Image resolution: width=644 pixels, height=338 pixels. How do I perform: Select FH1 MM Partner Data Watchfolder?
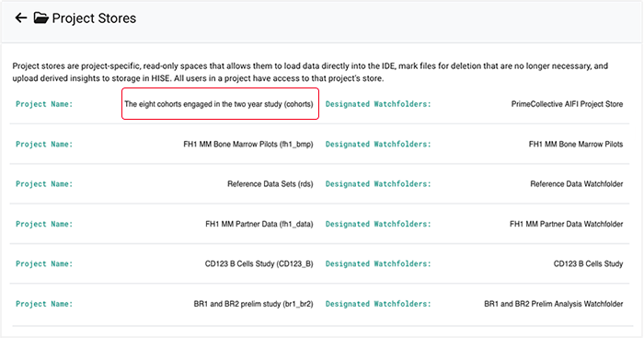tap(567, 224)
